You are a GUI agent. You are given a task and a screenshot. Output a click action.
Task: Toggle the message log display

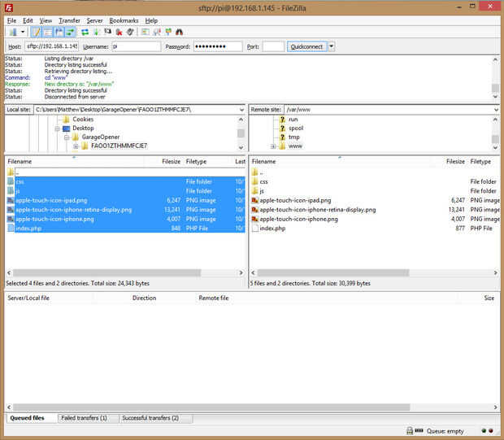point(36,32)
